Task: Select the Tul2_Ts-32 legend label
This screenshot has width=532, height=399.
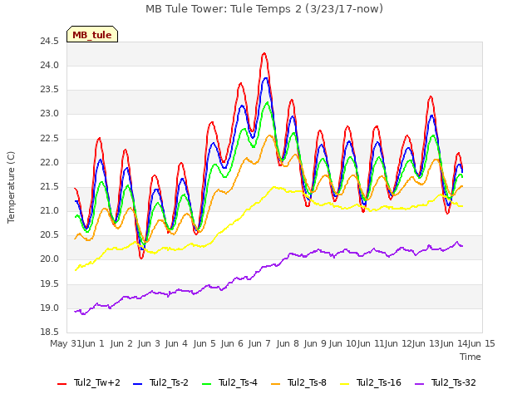Action: click(454, 382)
